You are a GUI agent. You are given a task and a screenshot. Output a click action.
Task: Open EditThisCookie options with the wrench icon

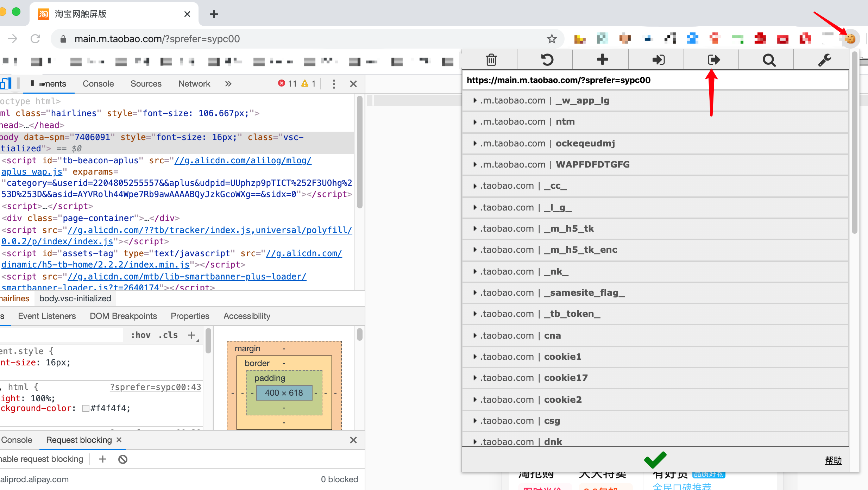[x=824, y=60]
